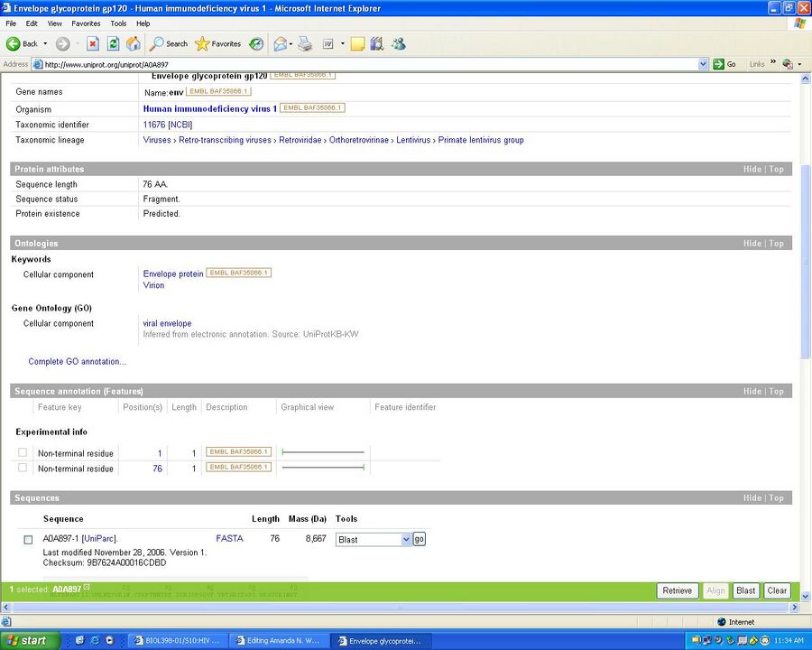Expand the address bar dropdown arrow
The width and height of the screenshot is (812, 650).
[704, 64]
